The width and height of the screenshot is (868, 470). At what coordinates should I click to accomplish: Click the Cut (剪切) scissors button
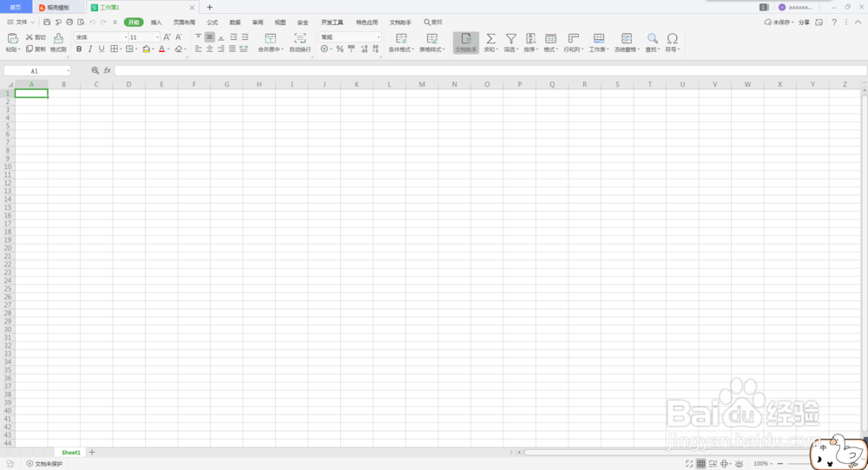click(x=36, y=37)
